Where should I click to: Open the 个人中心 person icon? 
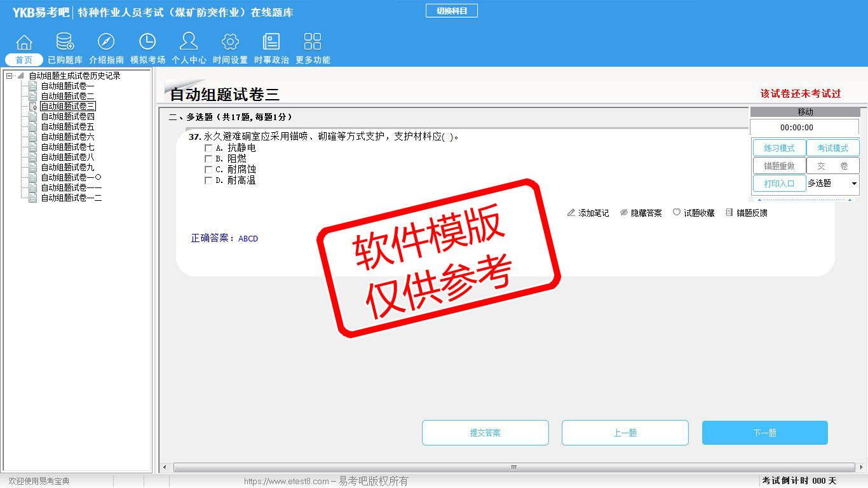189,42
